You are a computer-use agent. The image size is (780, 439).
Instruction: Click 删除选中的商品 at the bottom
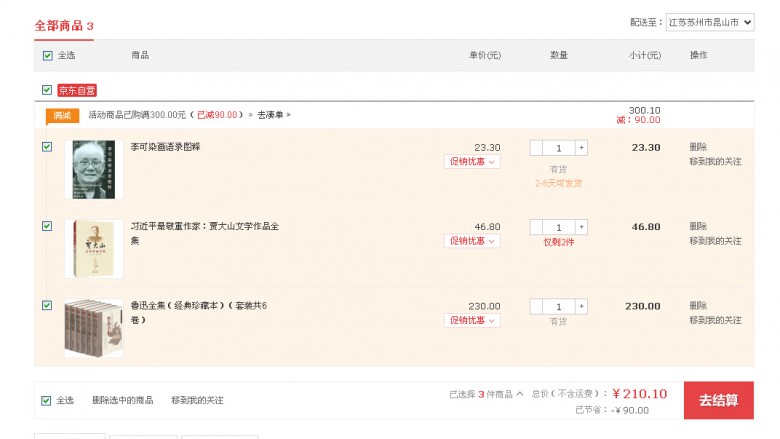(123, 400)
